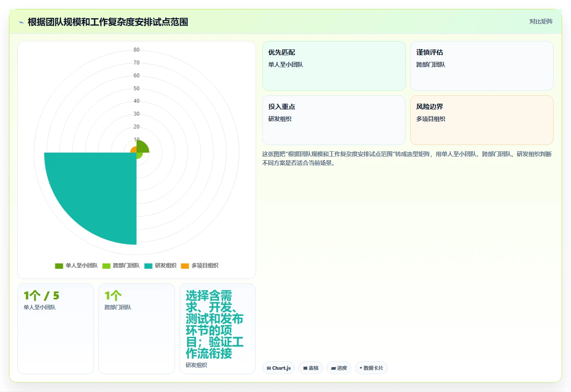This screenshot has width=571, height=392.
Task: Click the description paragraph starting 这张图把
Action: [407, 158]
